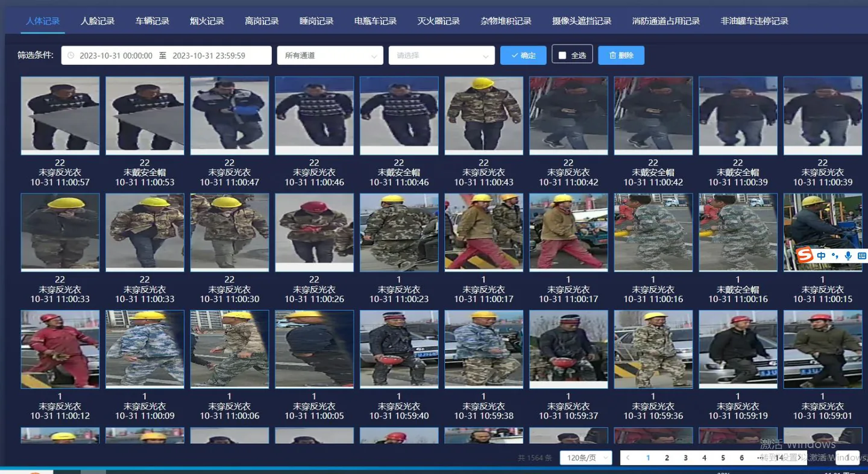Tick the 全选 checkbox
This screenshot has width=868, height=474.
point(562,55)
